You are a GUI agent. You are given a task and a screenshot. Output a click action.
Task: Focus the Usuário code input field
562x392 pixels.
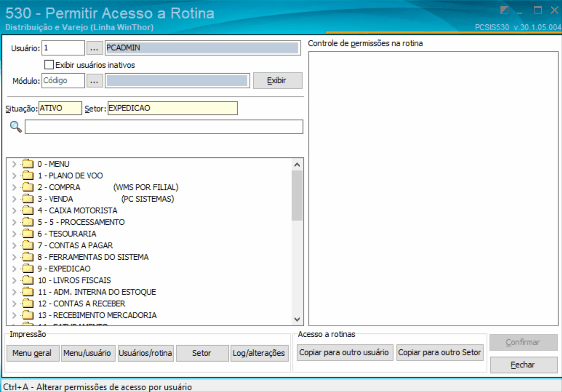63,48
